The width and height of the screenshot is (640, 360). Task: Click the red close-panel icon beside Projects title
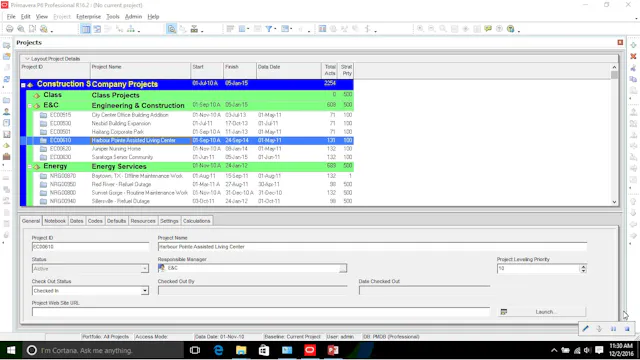click(620, 42)
